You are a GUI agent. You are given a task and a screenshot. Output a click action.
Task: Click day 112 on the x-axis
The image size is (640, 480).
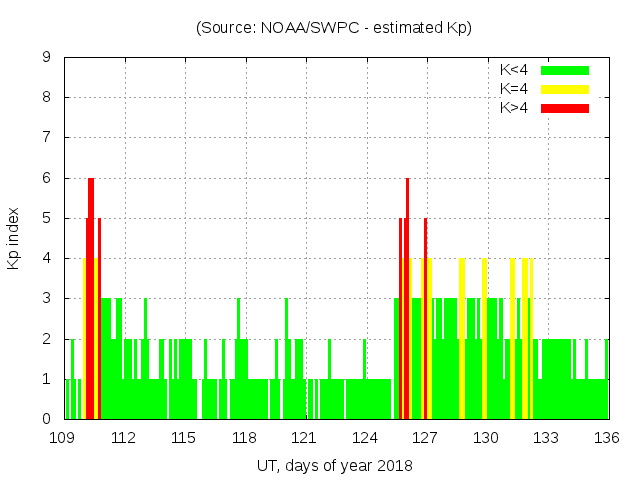(124, 438)
